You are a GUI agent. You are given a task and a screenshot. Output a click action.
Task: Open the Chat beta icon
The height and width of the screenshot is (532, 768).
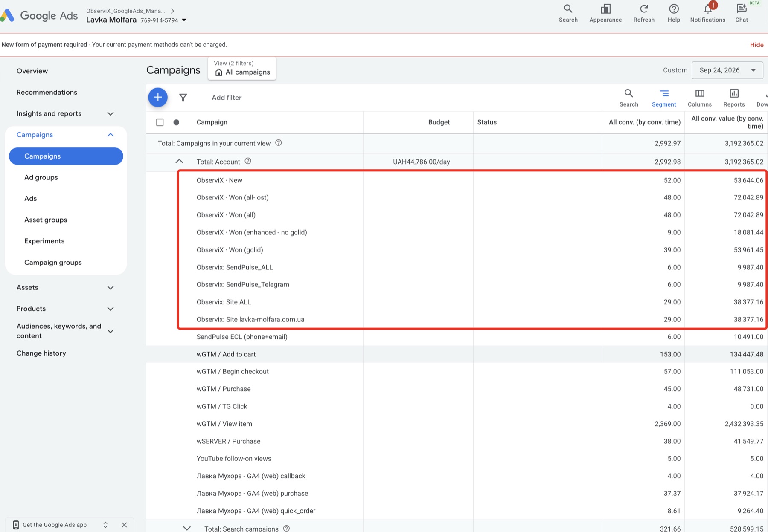coord(742,9)
